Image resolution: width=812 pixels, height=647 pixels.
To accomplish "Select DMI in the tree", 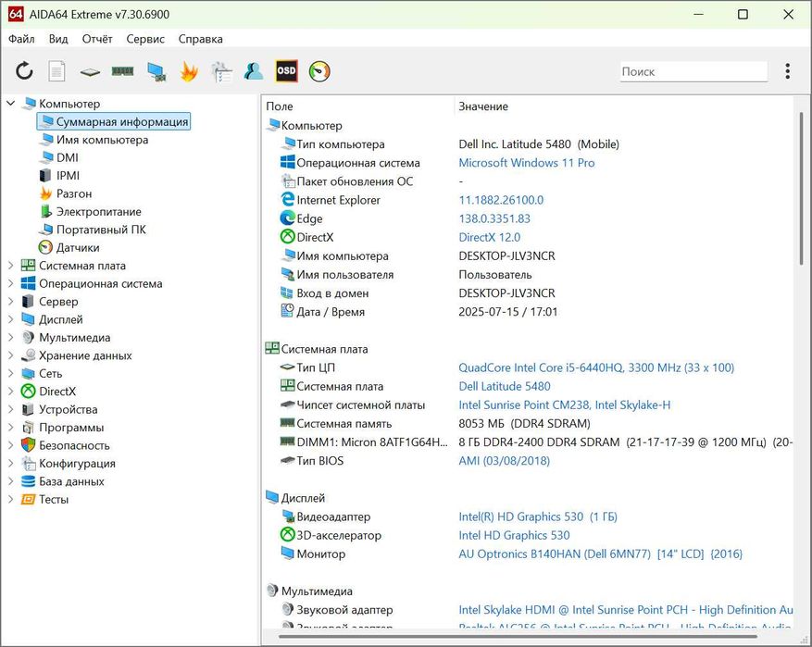I will pyautogui.click(x=68, y=157).
